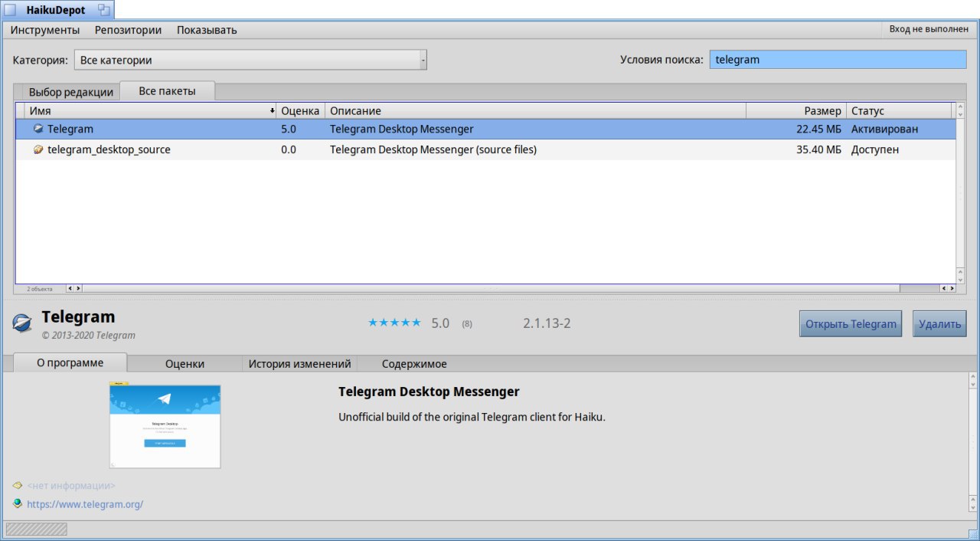The image size is (980, 541).
Task: Click the package list scroll-left arrow at the right end
Action: [945, 288]
